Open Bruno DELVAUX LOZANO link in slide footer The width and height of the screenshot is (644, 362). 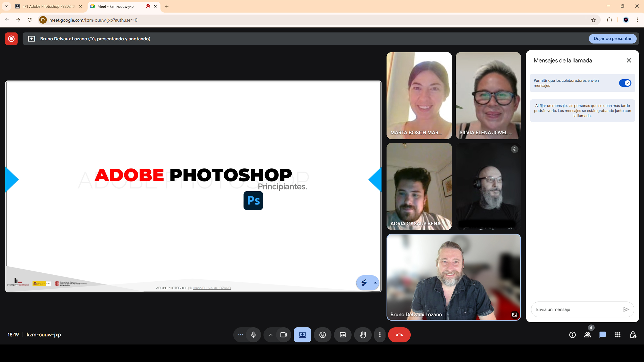[x=212, y=288]
